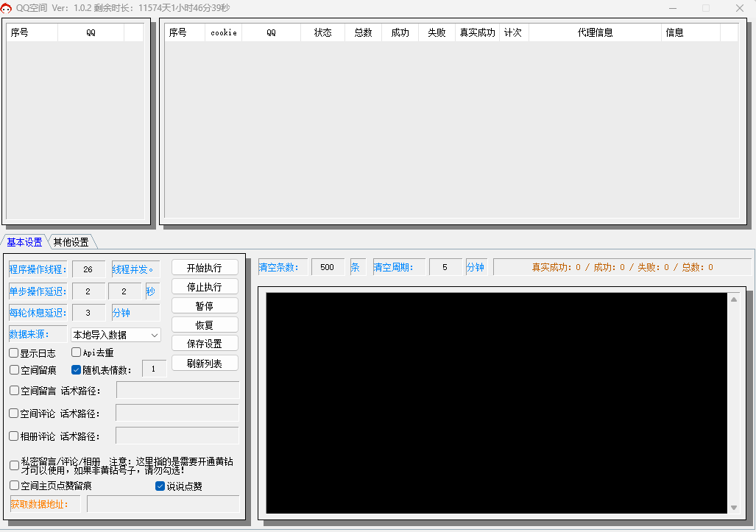The width and height of the screenshot is (756, 532).
Task: Click the 代理信息 column header
Action: (595, 32)
